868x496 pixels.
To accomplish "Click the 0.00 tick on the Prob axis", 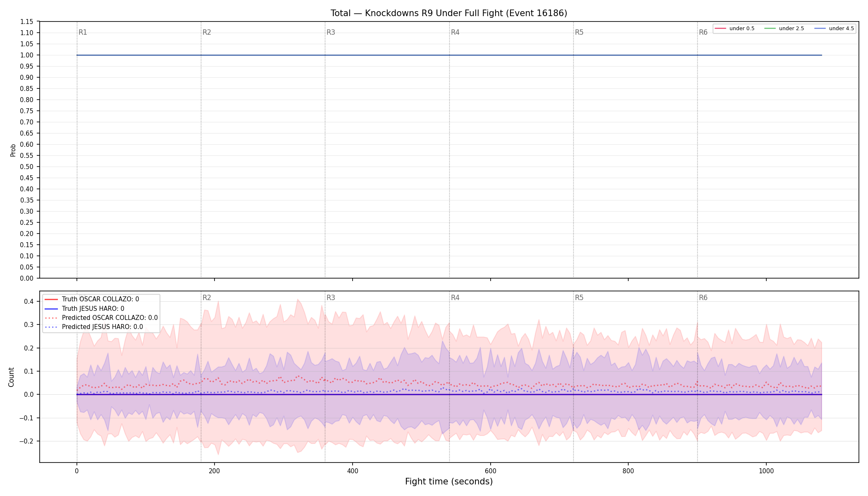I will coord(27,278).
